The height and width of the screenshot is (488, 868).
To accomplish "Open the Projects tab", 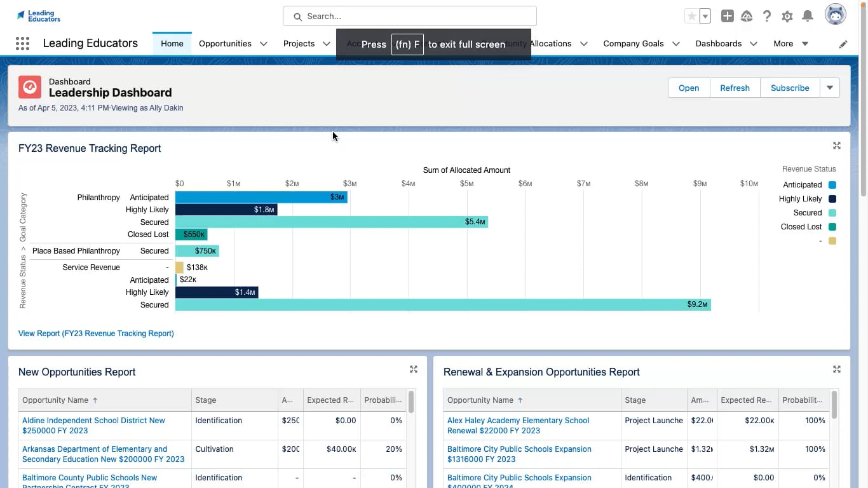I will click(299, 44).
